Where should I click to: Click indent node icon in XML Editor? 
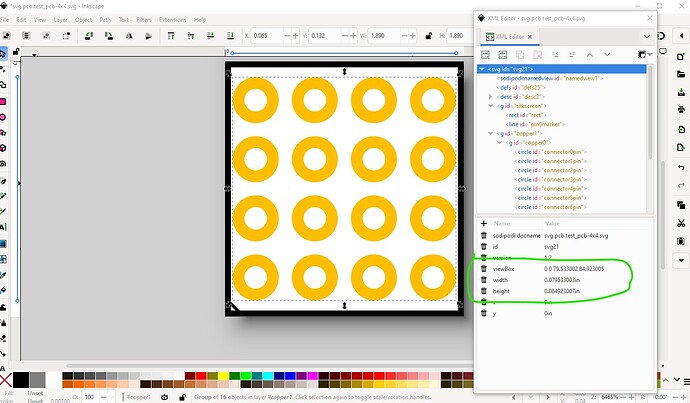click(x=572, y=55)
